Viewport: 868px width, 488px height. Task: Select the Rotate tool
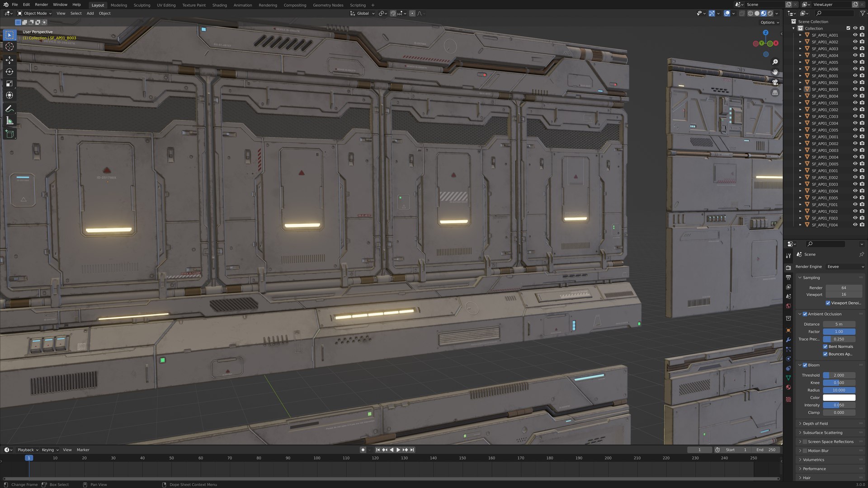9,72
